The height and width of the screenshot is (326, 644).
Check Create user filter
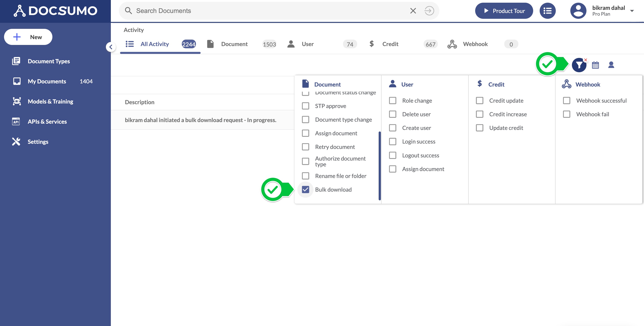tap(393, 128)
